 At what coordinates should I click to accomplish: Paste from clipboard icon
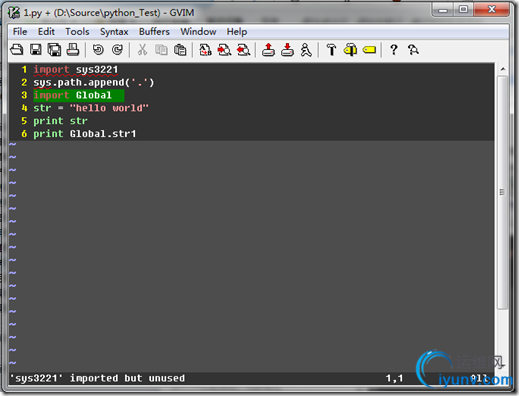pos(180,50)
